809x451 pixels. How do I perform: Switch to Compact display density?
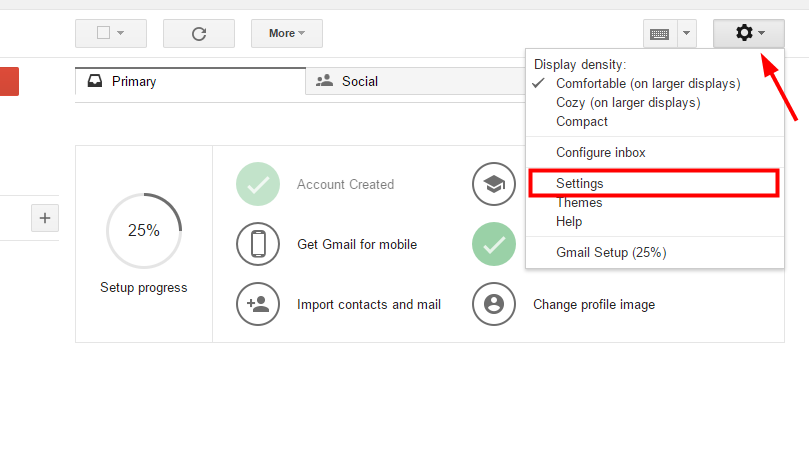coord(582,122)
